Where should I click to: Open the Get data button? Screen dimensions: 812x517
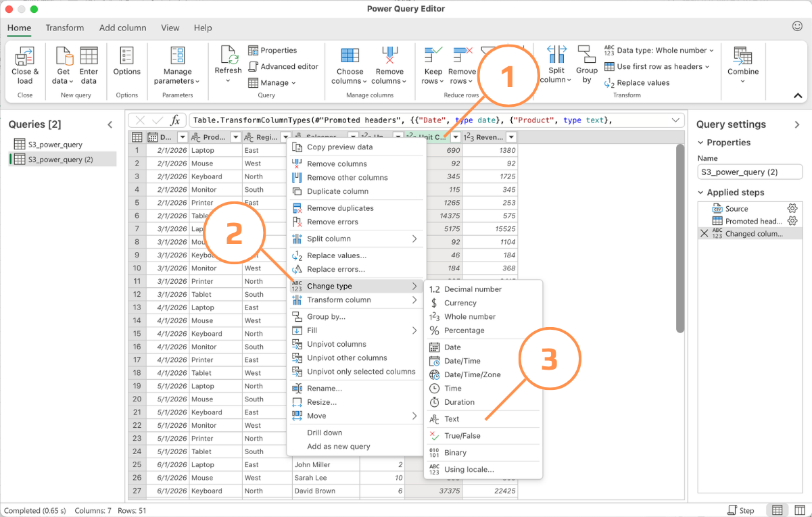(x=64, y=66)
